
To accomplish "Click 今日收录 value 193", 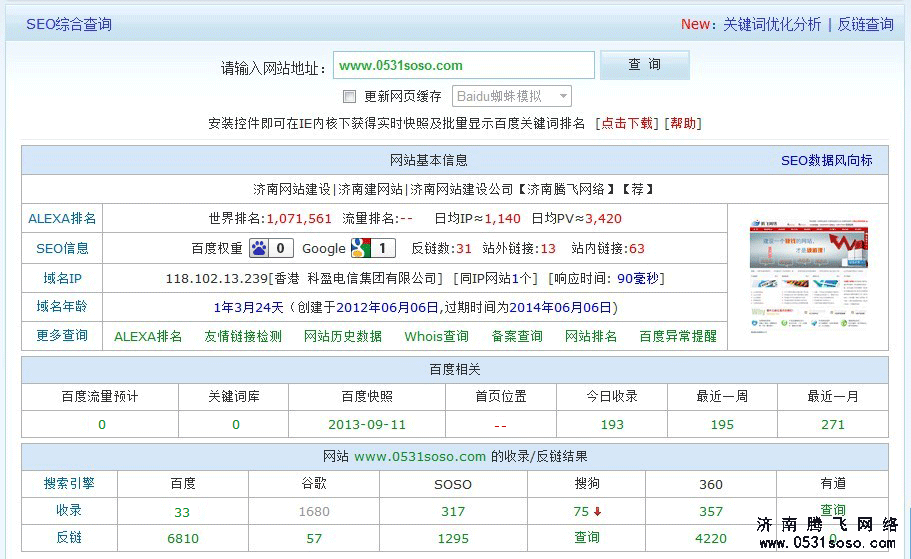I will tap(612, 425).
